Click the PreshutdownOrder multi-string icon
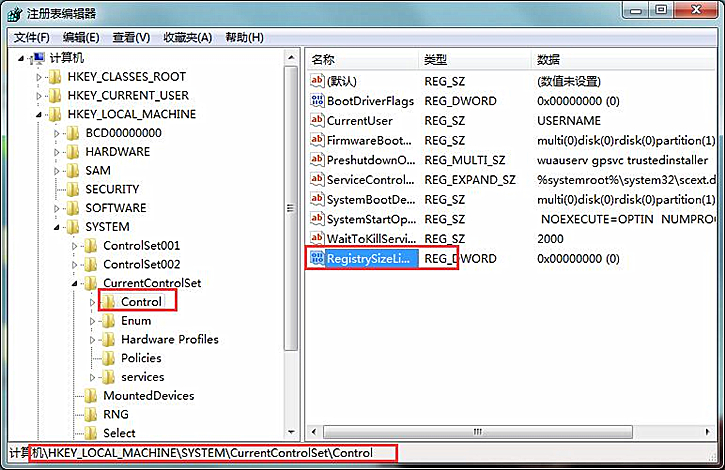The image size is (725, 470). (x=318, y=160)
